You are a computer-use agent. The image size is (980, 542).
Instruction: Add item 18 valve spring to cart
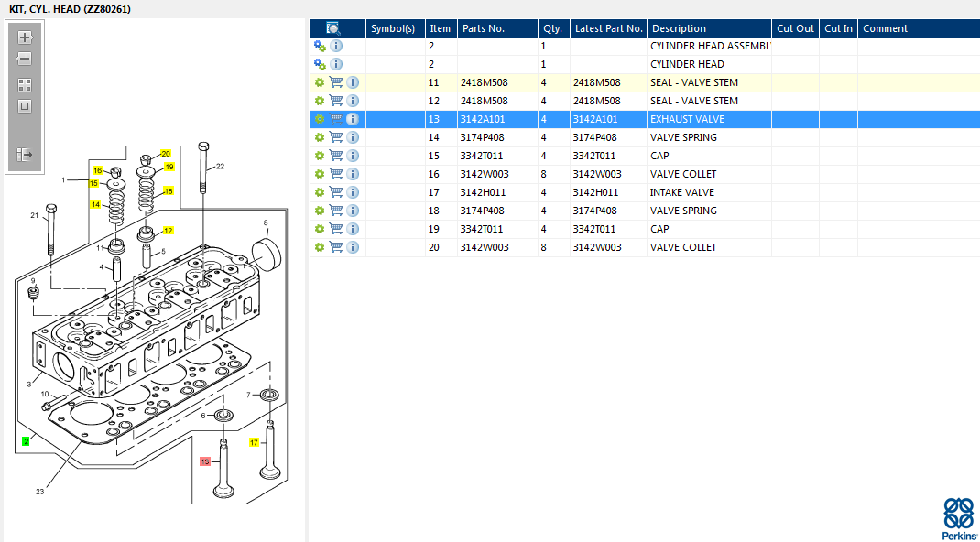336,211
